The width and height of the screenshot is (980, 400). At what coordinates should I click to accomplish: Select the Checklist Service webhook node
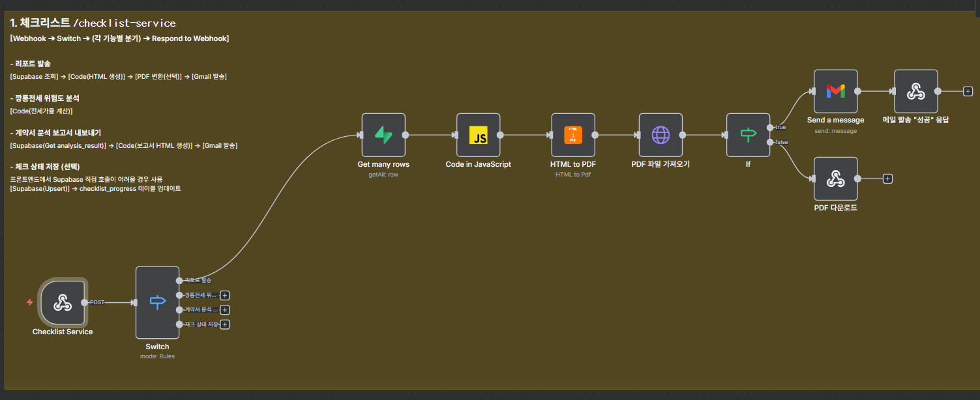point(63,302)
